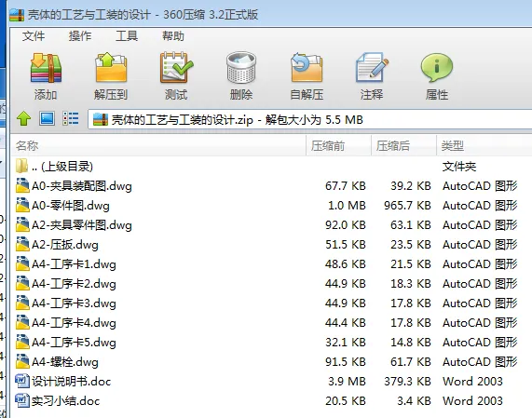Select file name 实习小结.doc
The width and height of the screenshot is (532, 418).
66,401
